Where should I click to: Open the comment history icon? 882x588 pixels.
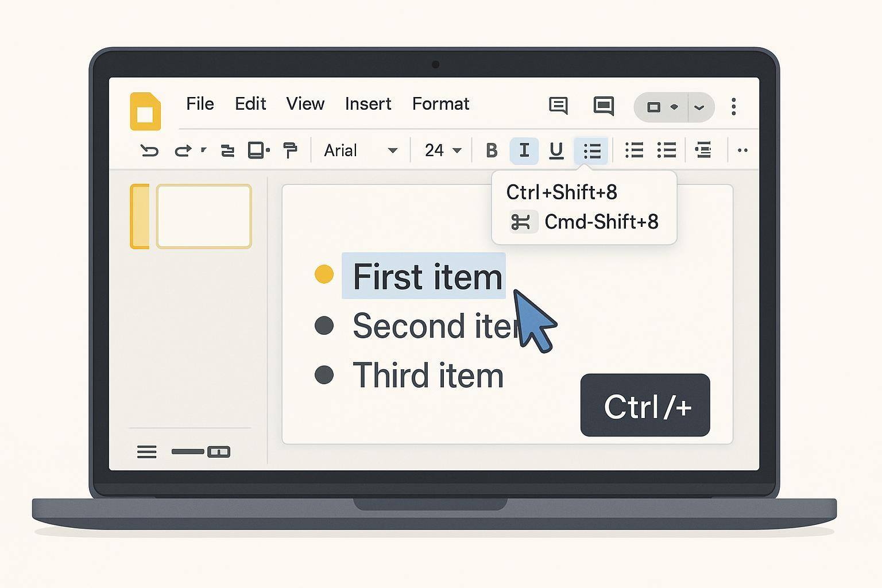[x=558, y=106]
